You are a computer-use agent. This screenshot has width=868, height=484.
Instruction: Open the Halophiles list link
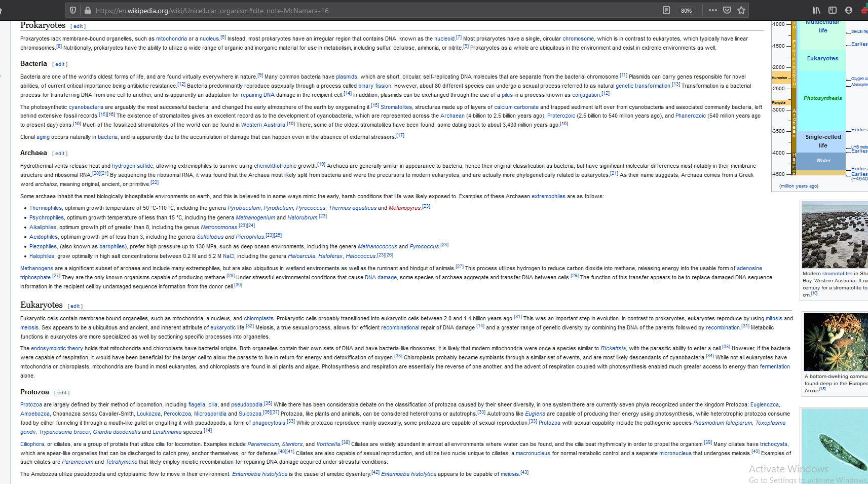coord(42,256)
